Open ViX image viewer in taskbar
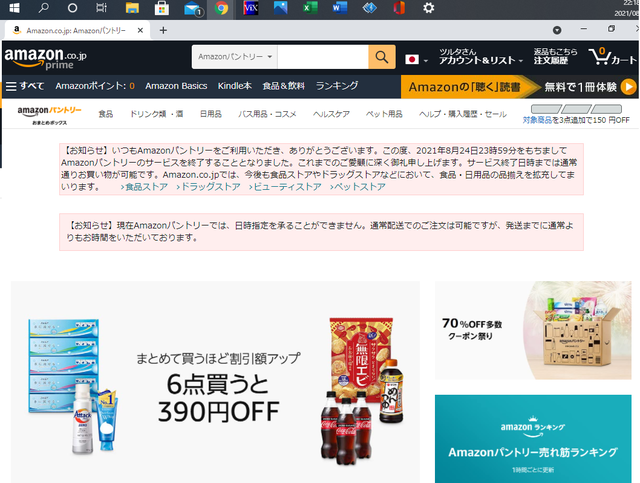Screen dimensions: 640x483 pyautogui.click(x=251, y=8)
